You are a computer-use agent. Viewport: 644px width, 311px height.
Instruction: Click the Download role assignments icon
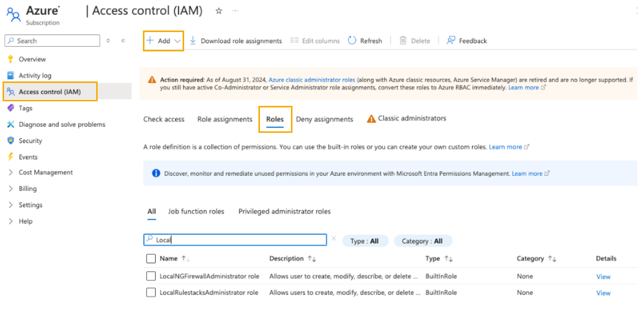coord(193,41)
